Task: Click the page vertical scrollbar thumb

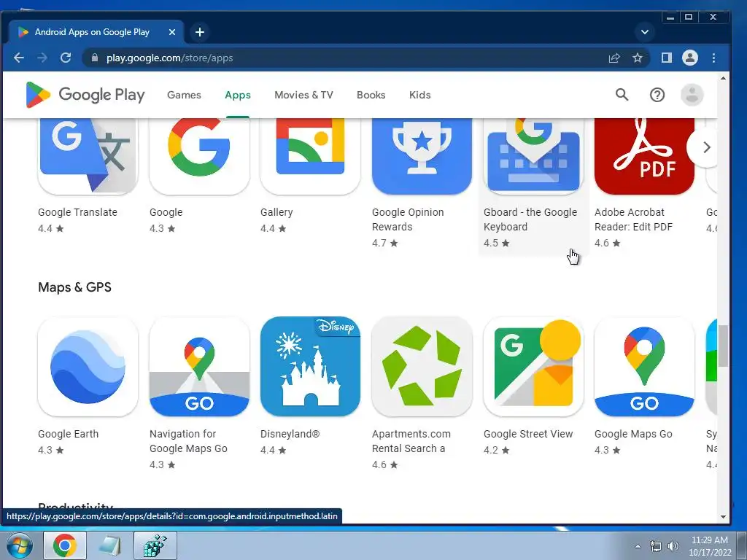Action: (723, 346)
